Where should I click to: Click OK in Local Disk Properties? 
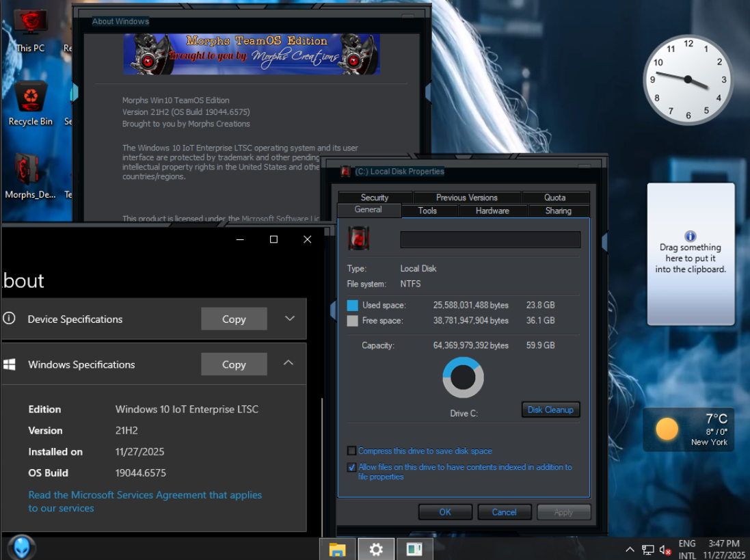pos(445,512)
